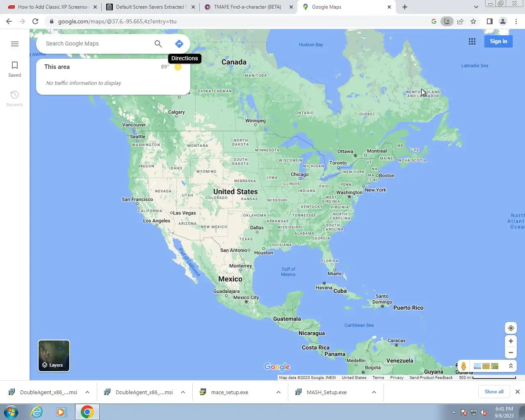Open Recents in the sidebar
This screenshot has height=420, width=525.
tap(15, 99)
